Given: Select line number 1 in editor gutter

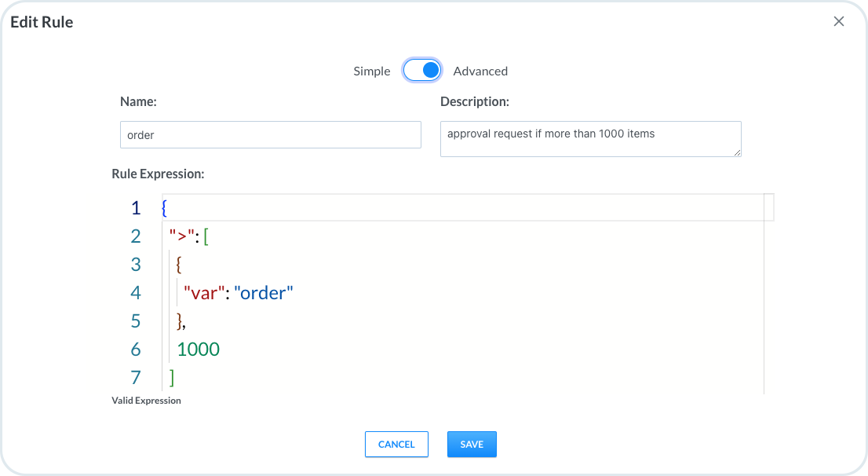Looking at the screenshot, I should (x=136, y=208).
